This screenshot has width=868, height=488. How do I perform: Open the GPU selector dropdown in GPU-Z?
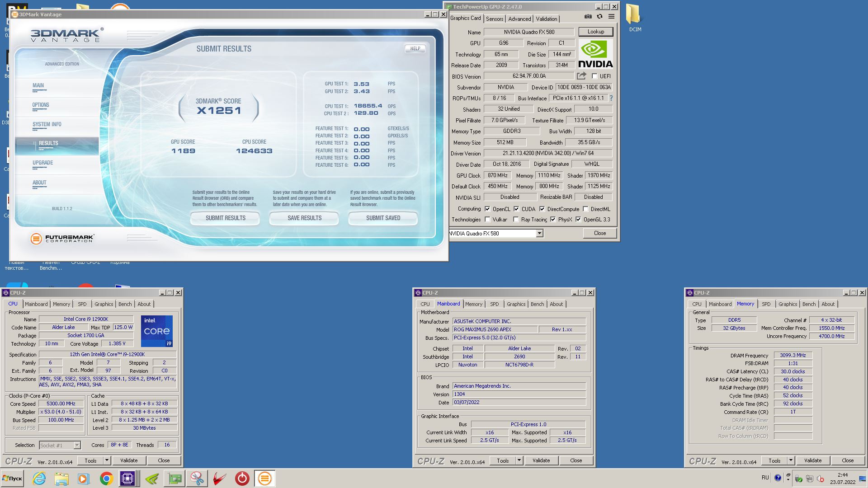point(539,234)
